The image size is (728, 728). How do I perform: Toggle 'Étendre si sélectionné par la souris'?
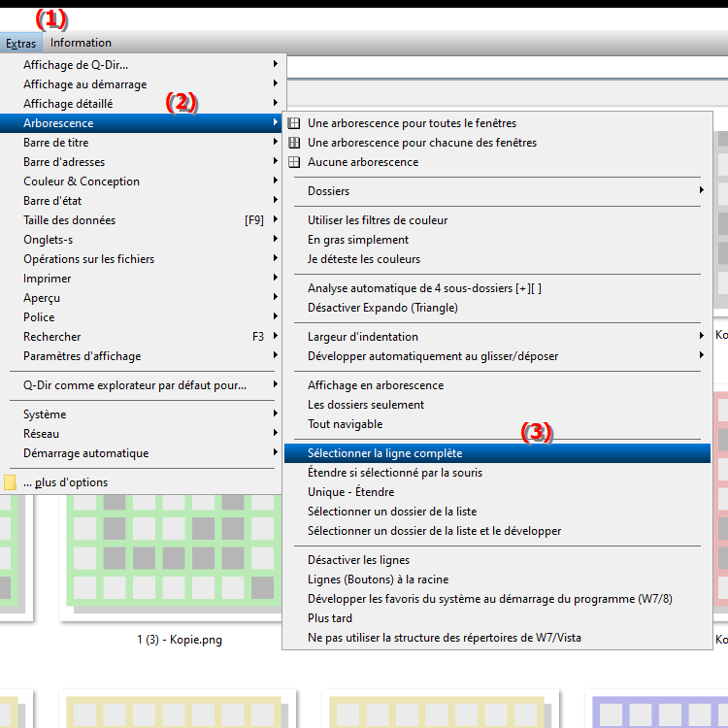[x=497, y=473]
